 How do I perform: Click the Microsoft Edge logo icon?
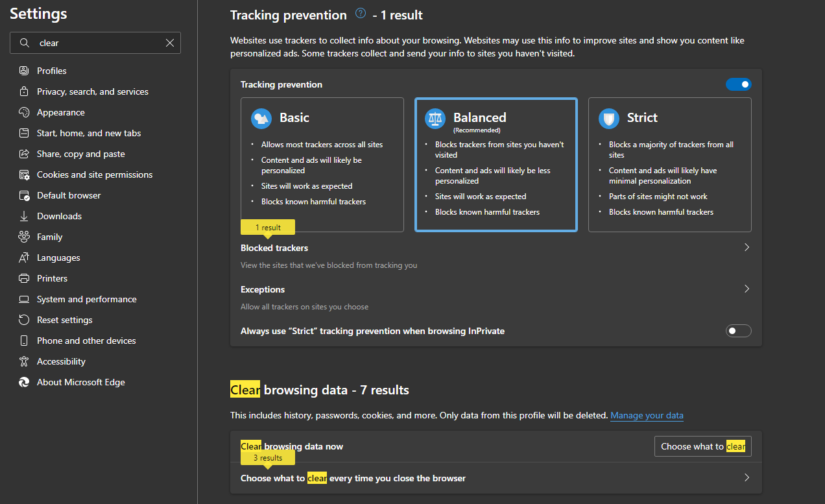[24, 382]
